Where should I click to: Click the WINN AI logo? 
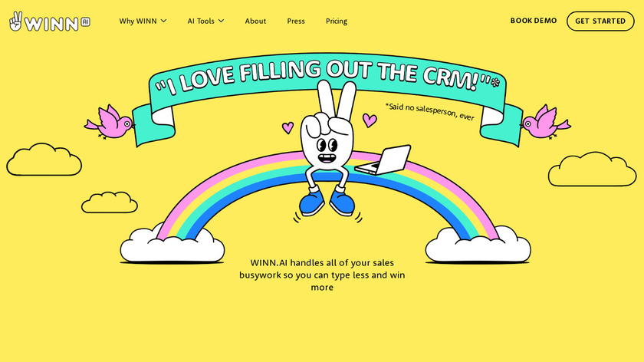tap(50, 21)
